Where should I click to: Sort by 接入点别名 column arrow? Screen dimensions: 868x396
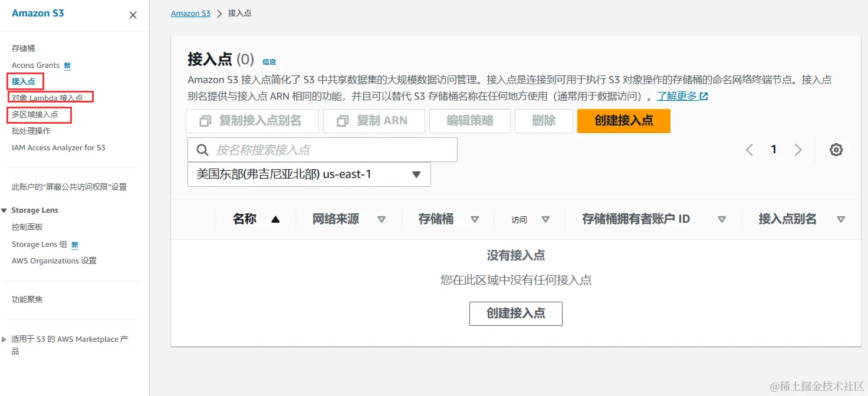pyautogui.click(x=841, y=219)
